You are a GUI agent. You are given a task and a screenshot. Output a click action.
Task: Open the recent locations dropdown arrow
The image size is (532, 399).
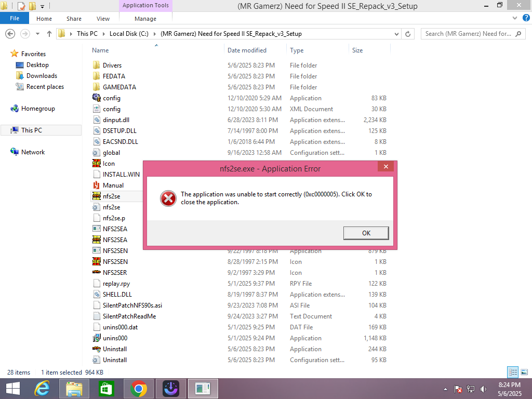coord(37,34)
